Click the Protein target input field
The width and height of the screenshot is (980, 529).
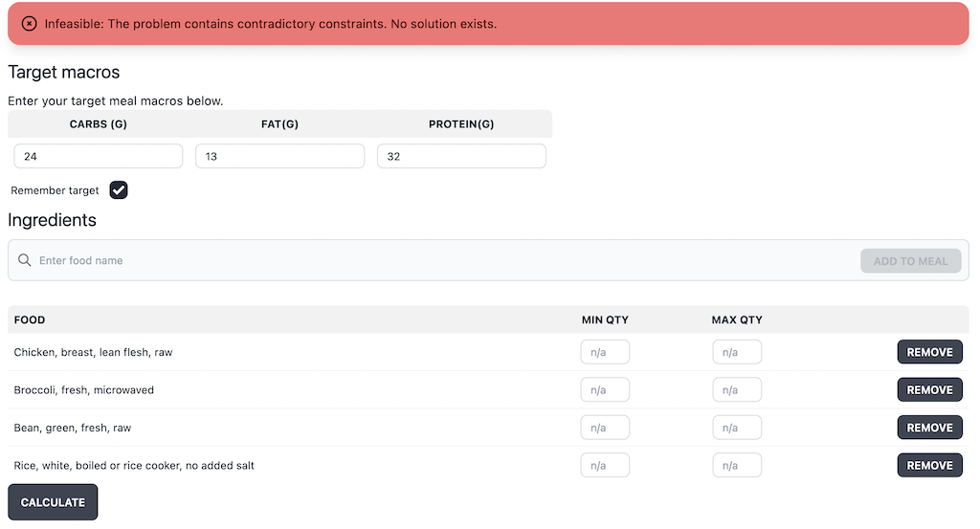461,156
